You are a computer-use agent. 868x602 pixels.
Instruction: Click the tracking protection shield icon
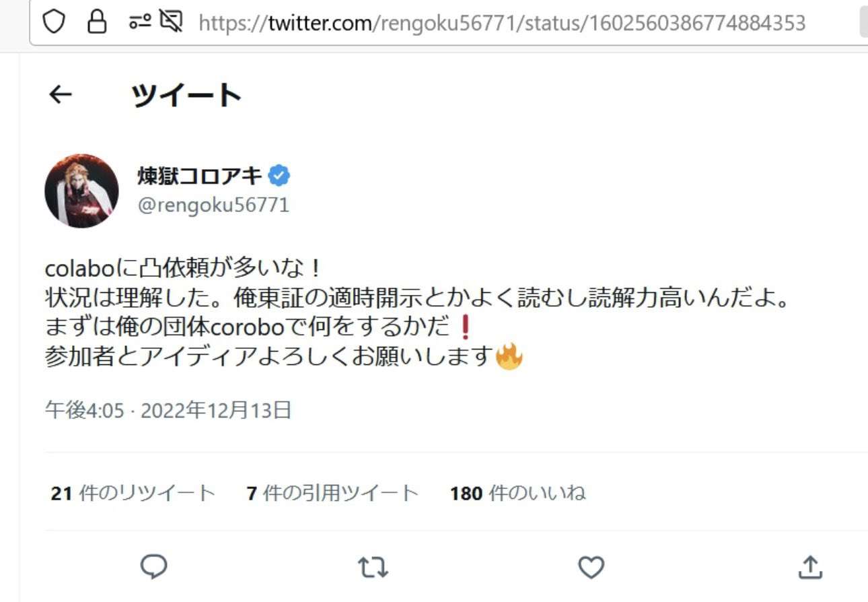(54, 22)
